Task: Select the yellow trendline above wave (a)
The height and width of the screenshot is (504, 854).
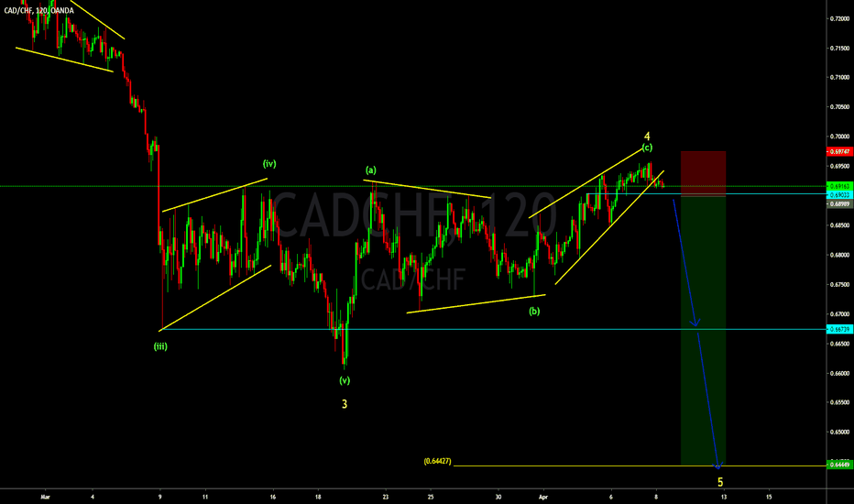Action: point(428,189)
